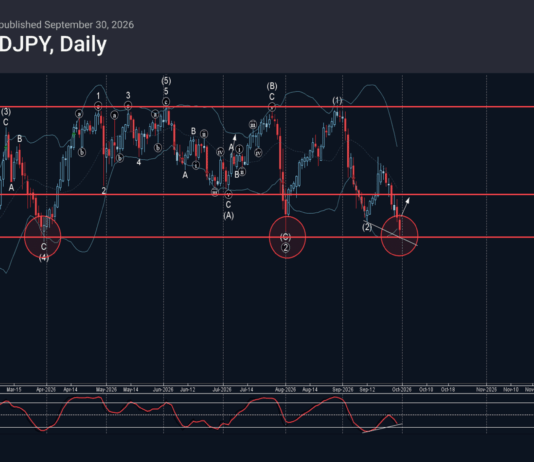Select the 'Oct-18' date axis label
This screenshot has width=534, height=462.
(x=448, y=389)
